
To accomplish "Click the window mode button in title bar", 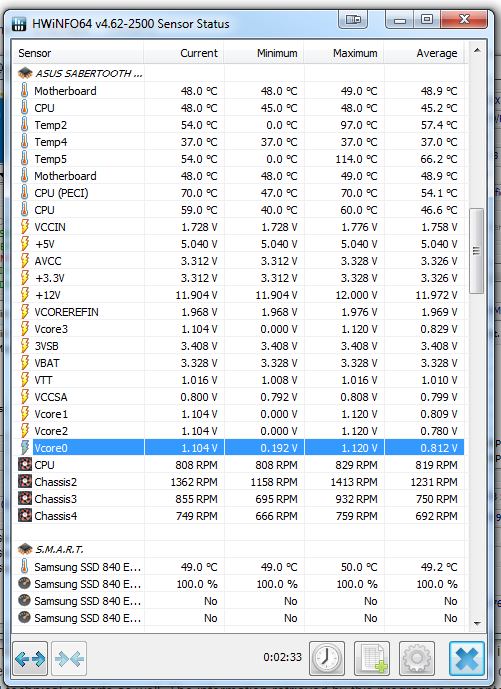I will tap(353, 20).
